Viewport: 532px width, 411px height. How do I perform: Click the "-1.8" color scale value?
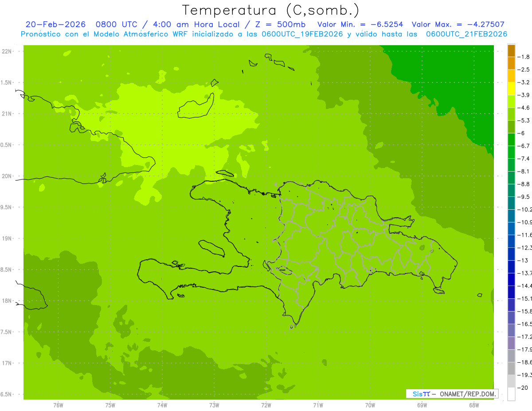point(524,57)
